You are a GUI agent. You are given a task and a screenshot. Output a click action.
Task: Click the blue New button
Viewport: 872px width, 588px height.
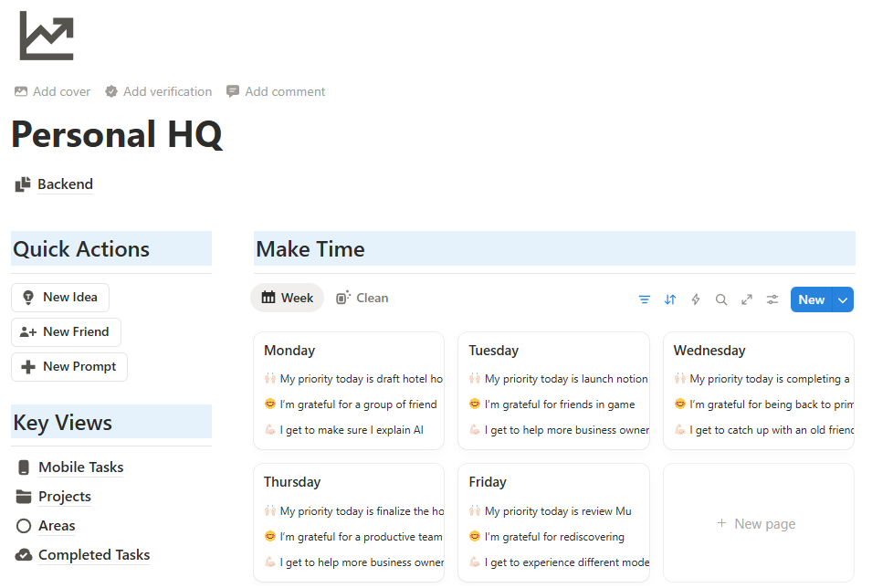click(811, 299)
